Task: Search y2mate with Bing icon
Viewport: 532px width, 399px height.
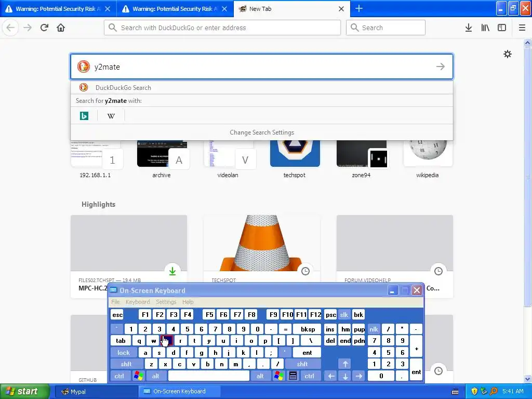Action: tap(84, 116)
